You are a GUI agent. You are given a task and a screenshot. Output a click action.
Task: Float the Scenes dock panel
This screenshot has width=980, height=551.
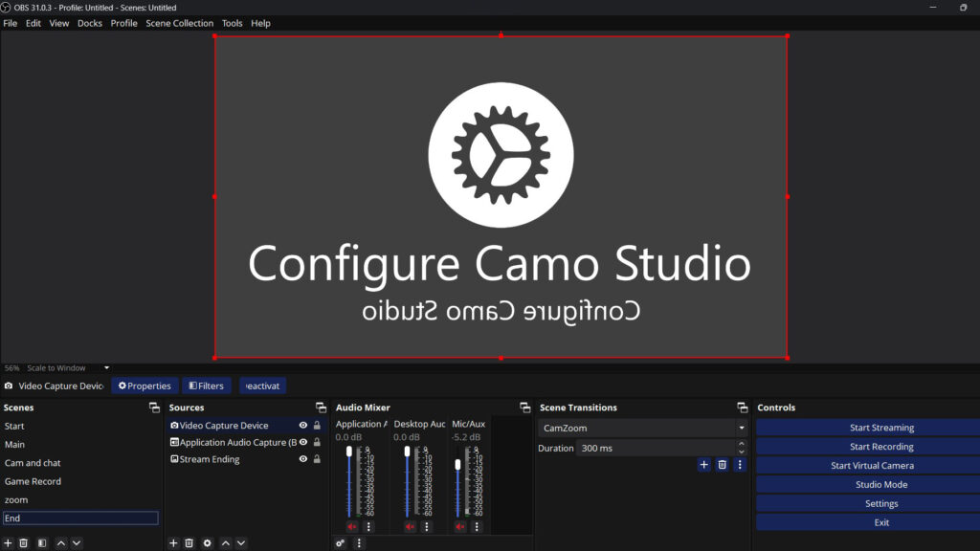click(154, 408)
